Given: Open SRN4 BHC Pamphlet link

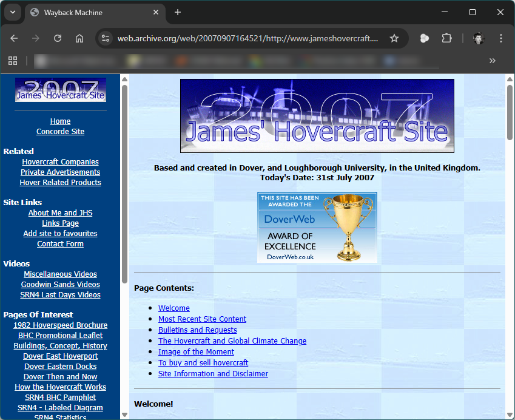Looking at the screenshot, I should coord(61,398).
